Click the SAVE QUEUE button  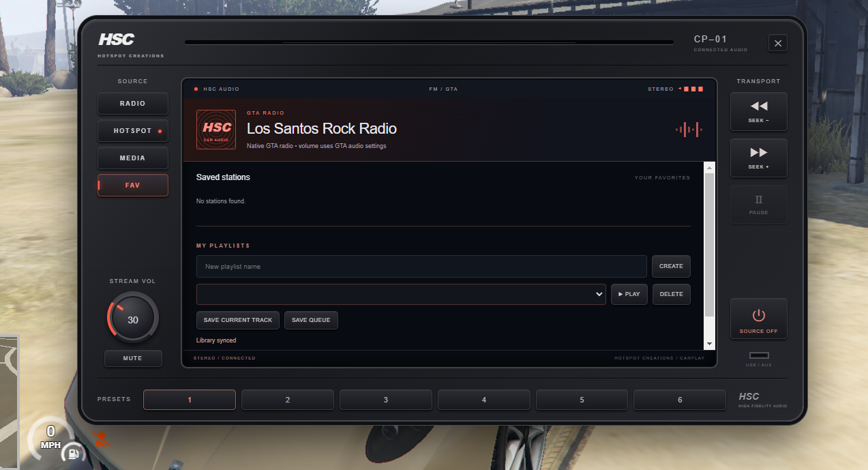point(311,320)
